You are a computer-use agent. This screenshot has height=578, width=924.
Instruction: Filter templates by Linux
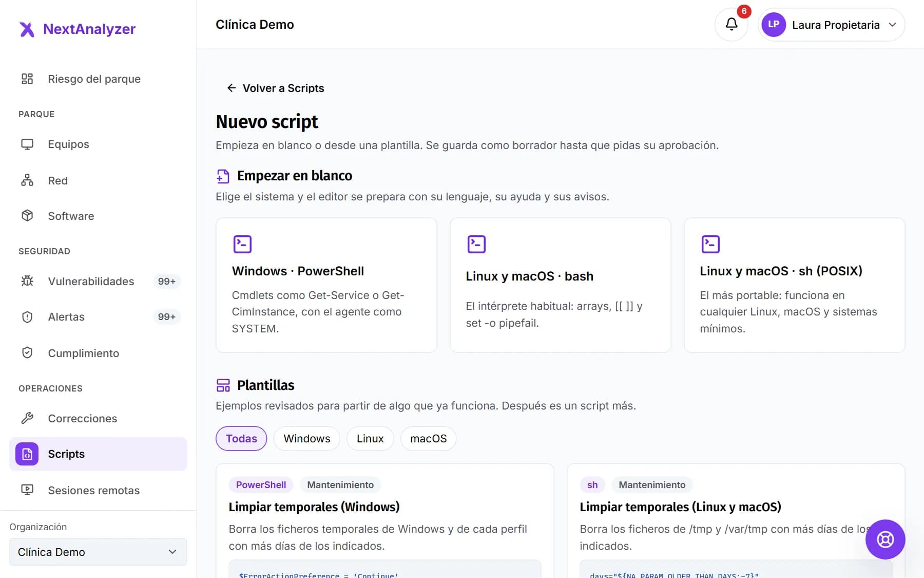tap(370, 439)
